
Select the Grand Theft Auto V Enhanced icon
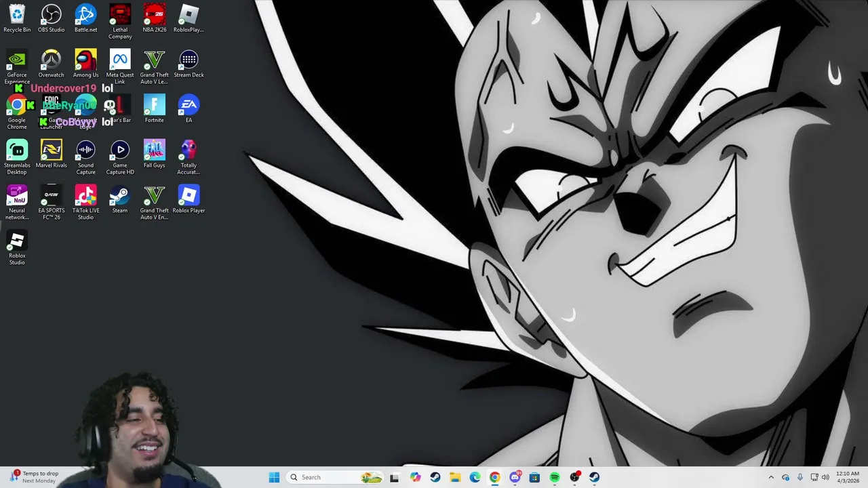pyautogui.click(x=154, y=203)
